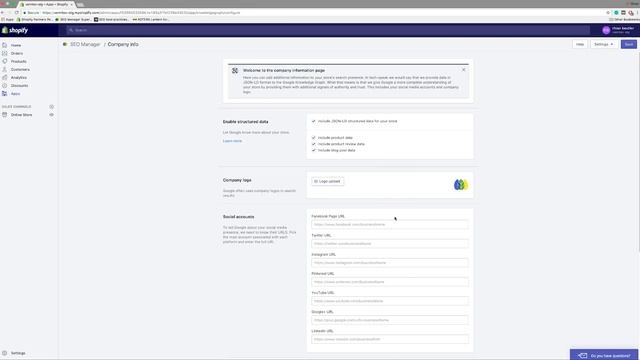
Task: Click the Settings gear icon in sidebar
Action: (x=4, y=353)
